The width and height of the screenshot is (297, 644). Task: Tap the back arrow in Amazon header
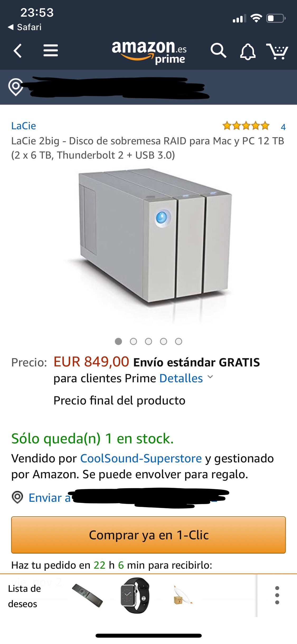pyautogui.click(x=18, y=51)
